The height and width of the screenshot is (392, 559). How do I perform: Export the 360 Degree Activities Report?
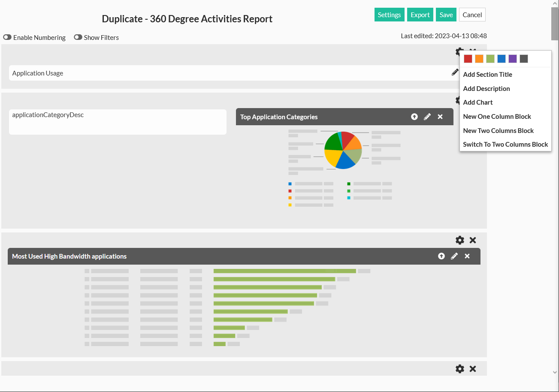pos(420,14)
